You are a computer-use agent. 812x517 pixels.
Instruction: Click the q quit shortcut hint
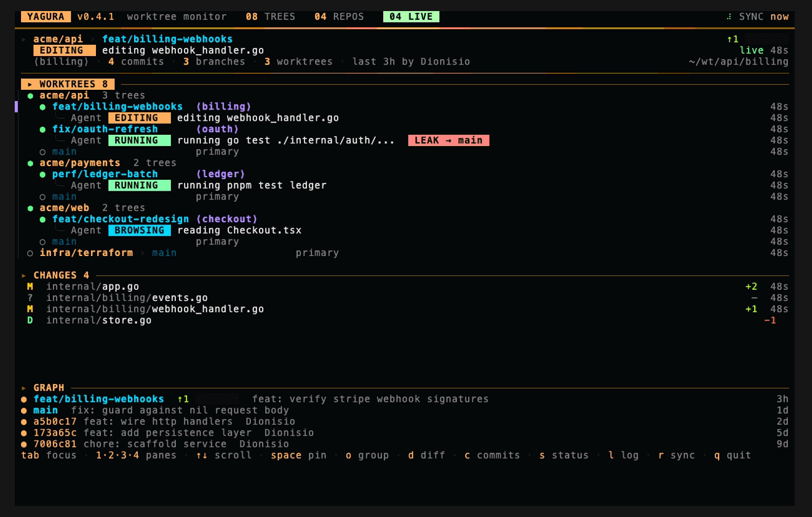coord(733,455)
